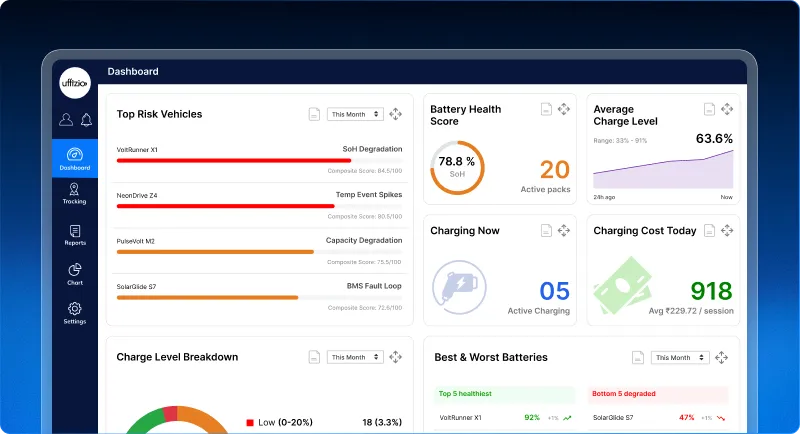Click the VoltRunner X1 risk bar
Screen dimensions: 800x434
pos(259,161)
